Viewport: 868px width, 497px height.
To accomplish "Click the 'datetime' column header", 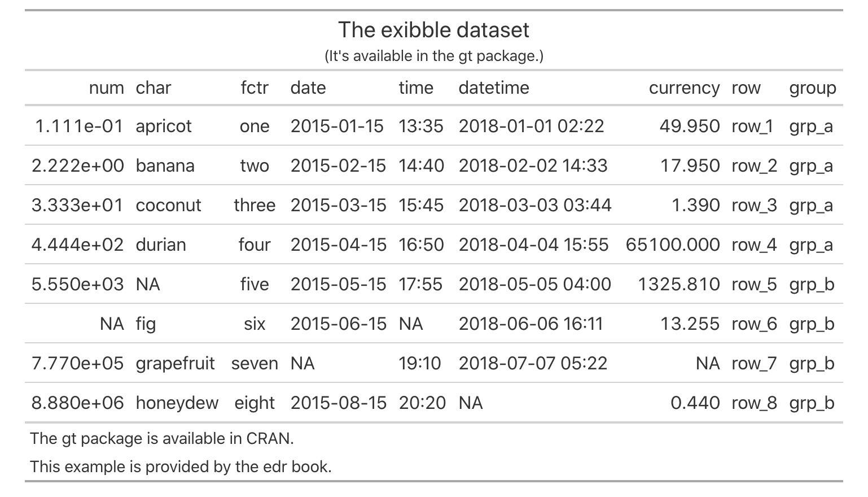I will pyautogui.click(x=494, y=88).
